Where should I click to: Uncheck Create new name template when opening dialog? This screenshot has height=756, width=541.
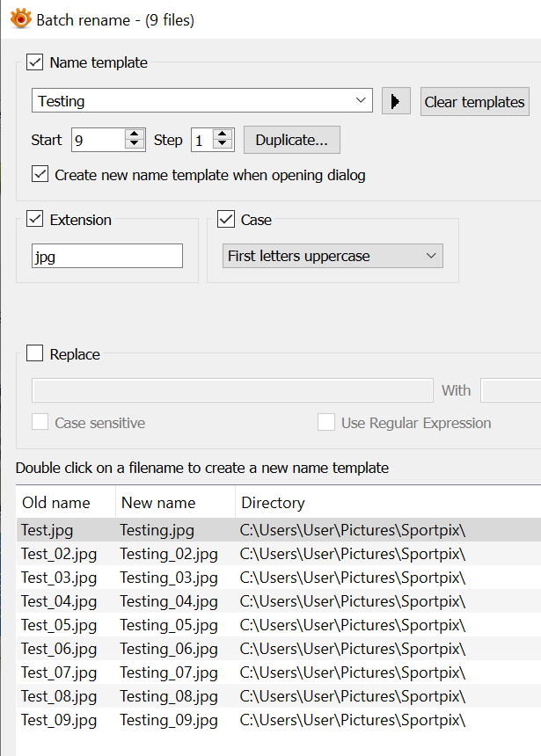[x=40, y=175]
